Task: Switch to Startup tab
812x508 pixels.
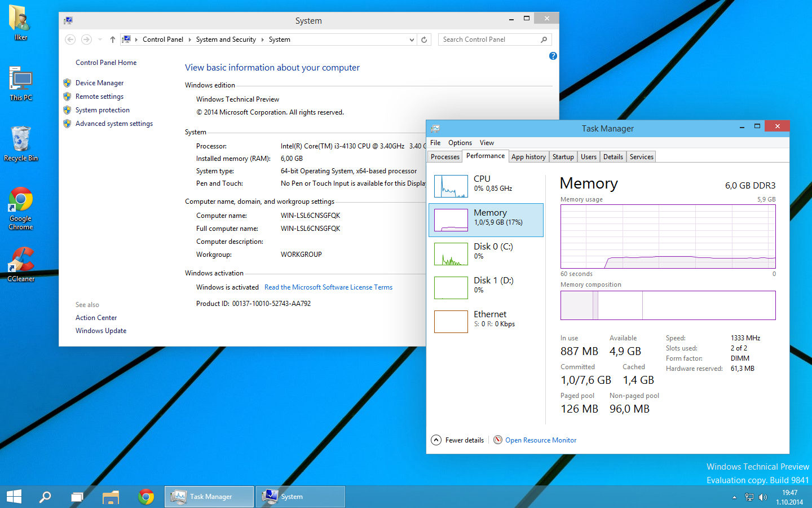Action: click(563, 157)
